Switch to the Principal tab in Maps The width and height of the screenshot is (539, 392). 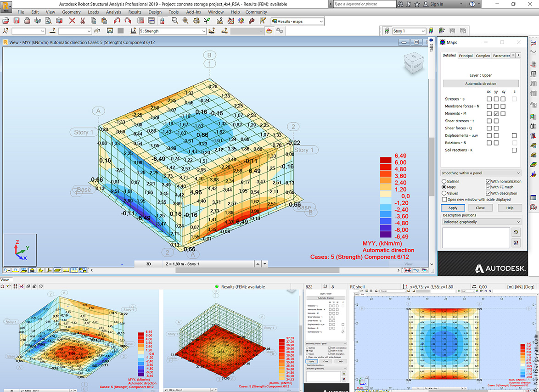(x=466, y=56)
